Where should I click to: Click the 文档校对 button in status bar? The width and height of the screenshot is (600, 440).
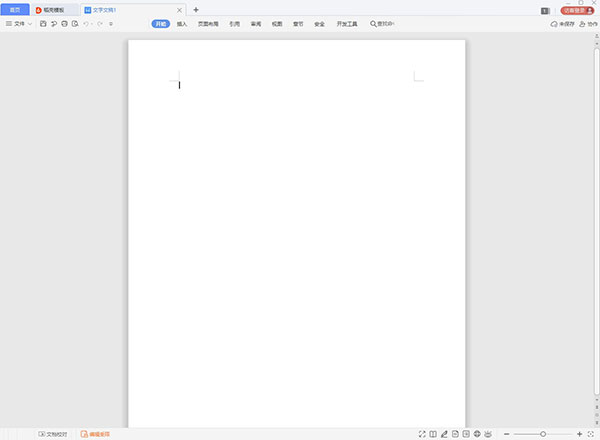[54, 434]
